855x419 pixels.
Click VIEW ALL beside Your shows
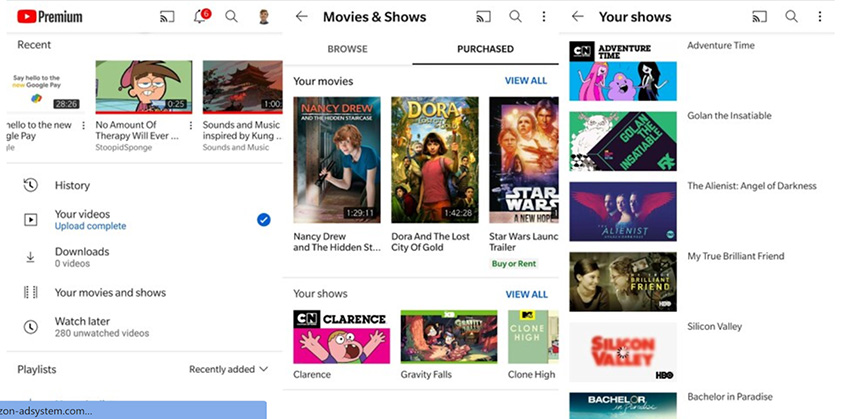[526, 294]
